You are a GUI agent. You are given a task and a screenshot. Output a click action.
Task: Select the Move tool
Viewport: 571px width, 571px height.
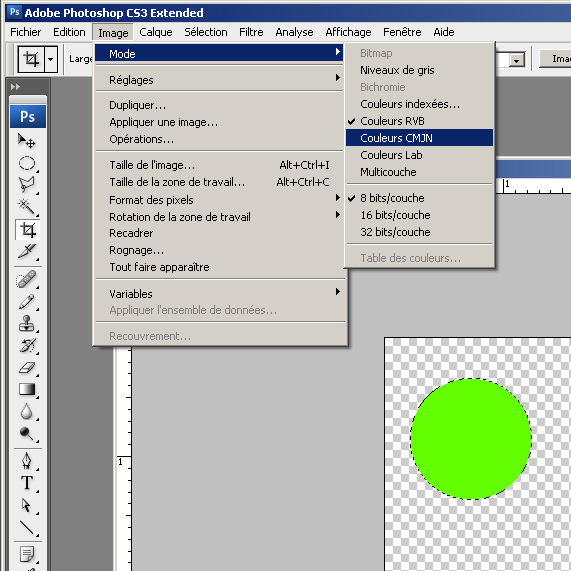click(x=27, y=141)
